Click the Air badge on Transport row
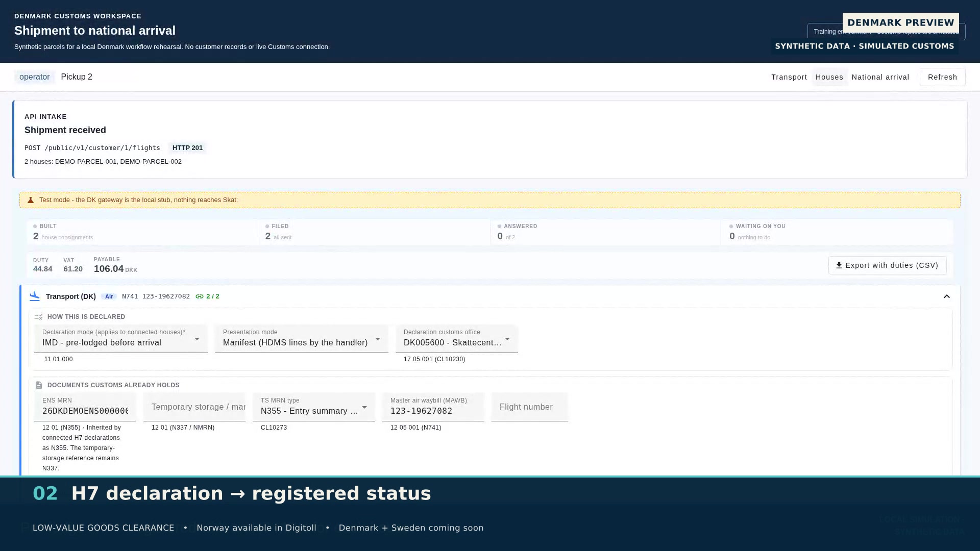 [109, 296]
